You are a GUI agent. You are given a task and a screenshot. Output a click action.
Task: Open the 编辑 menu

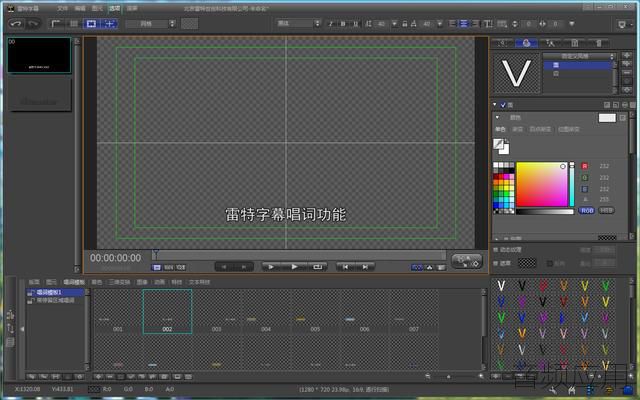coord(80,8)
